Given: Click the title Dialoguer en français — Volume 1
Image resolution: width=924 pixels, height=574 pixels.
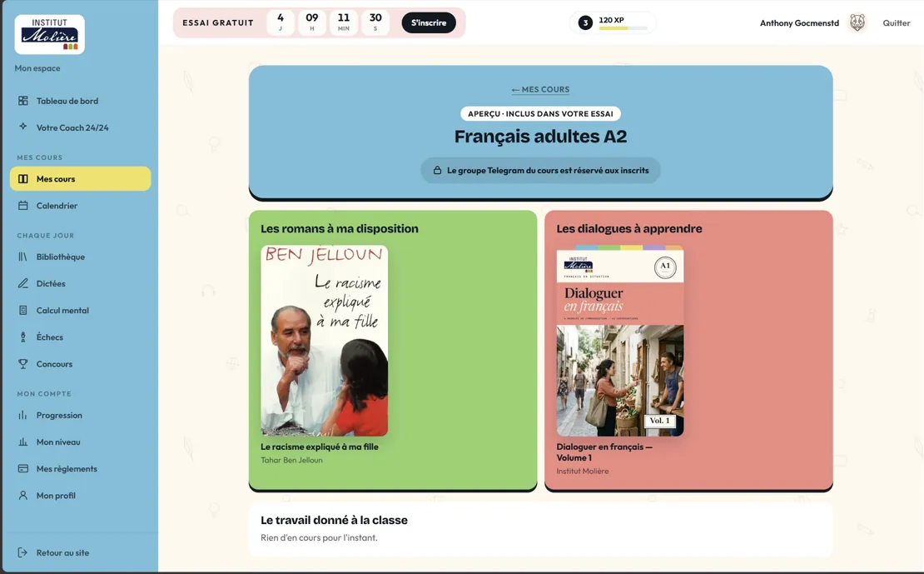Looking at the screenshot, I should tap(604, 452).
